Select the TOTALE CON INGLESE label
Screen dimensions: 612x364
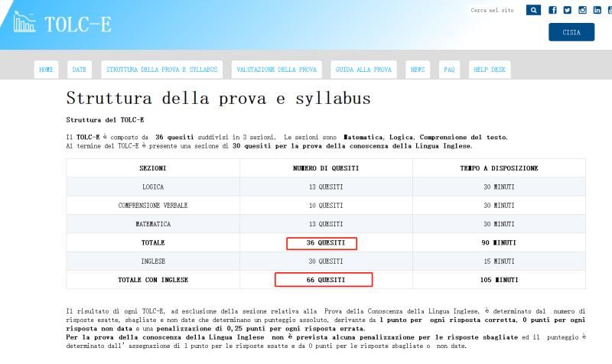coord(152,280)
